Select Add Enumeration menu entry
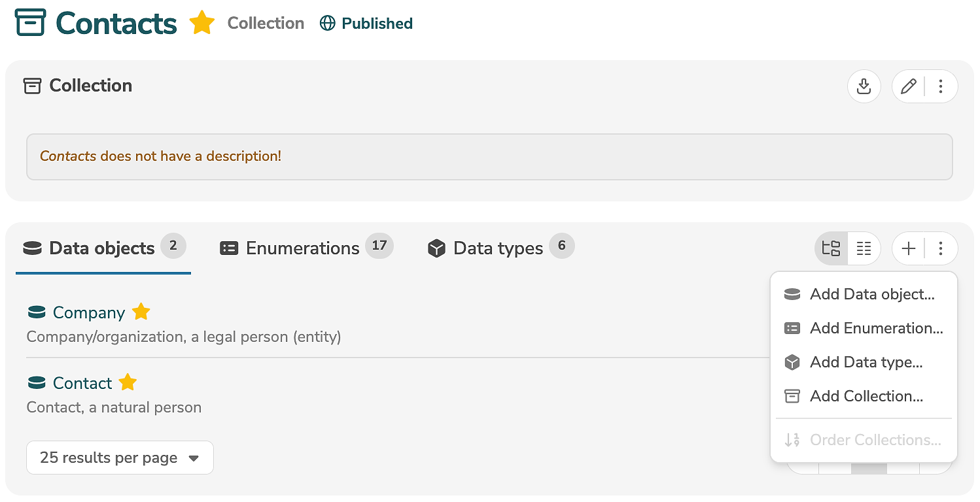The image size is (980, 502). click(876, 328)
